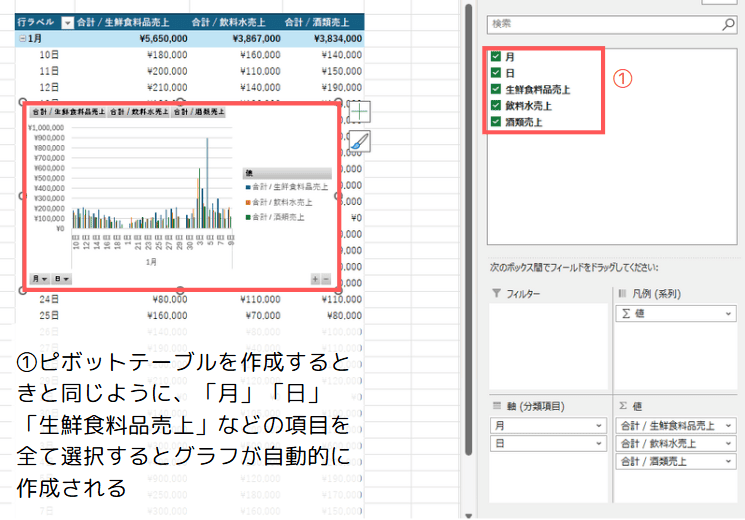The height and width of the screenshot is (520, 745).
Task: Click the vertical scrollbar of the worksheet
Action: (468, 230)
